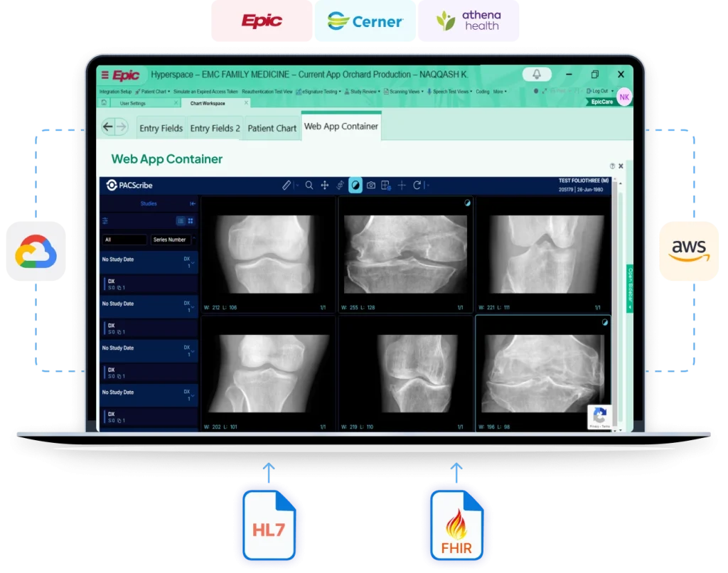Open the eSignature Testing dropdown
Image resolution: width=728 pixels, height=573 pixels.
coord(318,92)
